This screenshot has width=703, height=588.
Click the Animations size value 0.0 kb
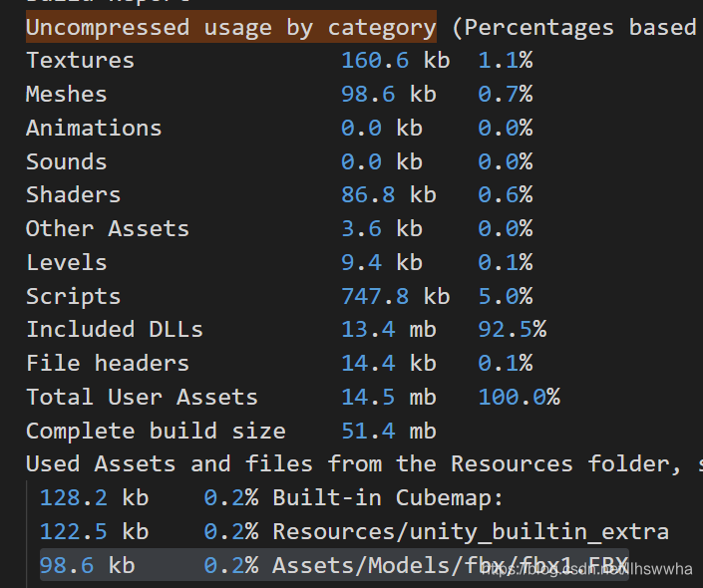[x=382, y=128]
